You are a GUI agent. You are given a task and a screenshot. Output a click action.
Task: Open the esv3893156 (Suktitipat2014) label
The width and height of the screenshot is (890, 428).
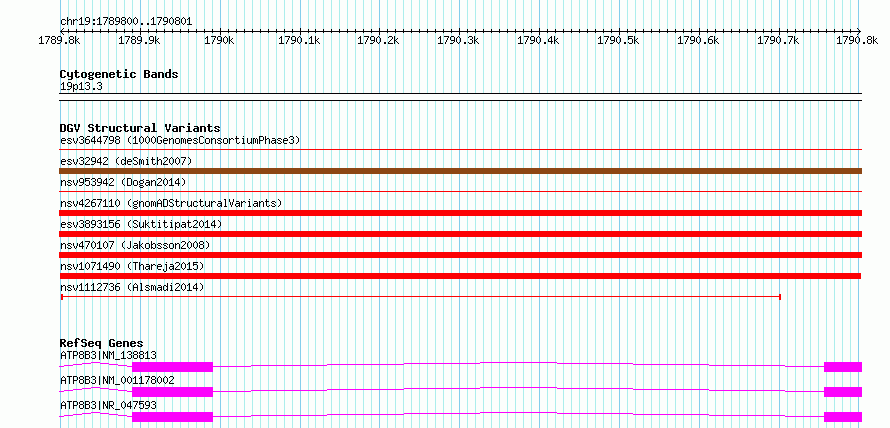[141, 224]
